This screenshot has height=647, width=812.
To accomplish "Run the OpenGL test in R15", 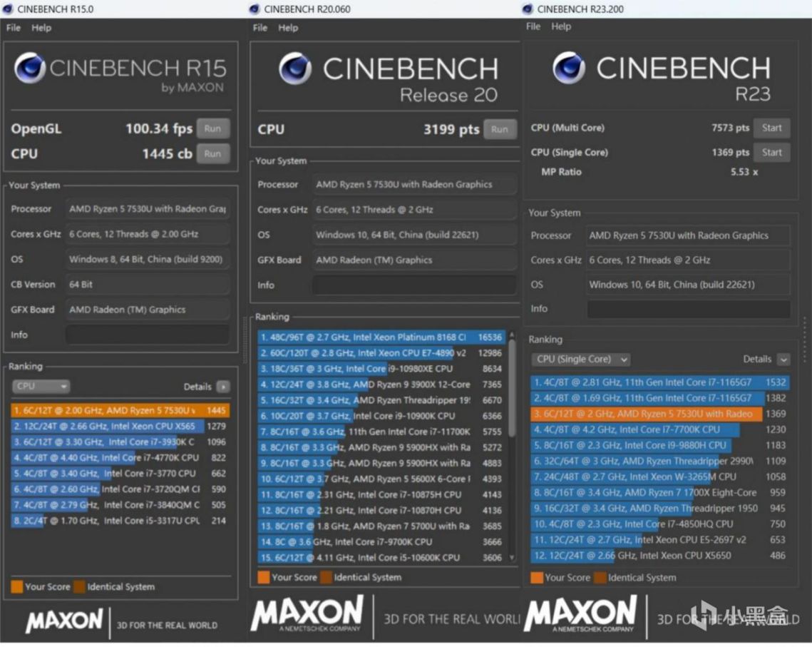I will 213,128.
